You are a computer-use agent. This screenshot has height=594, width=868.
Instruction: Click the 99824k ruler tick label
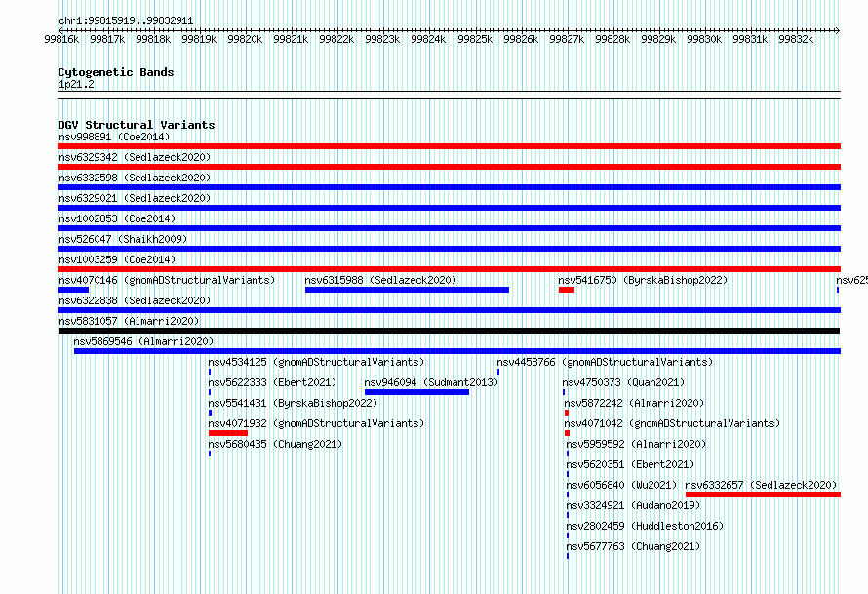(x=428, y=39)
